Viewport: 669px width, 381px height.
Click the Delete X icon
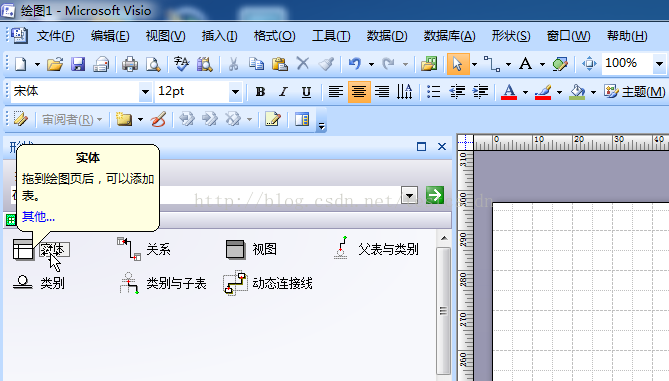coord(303,64)
